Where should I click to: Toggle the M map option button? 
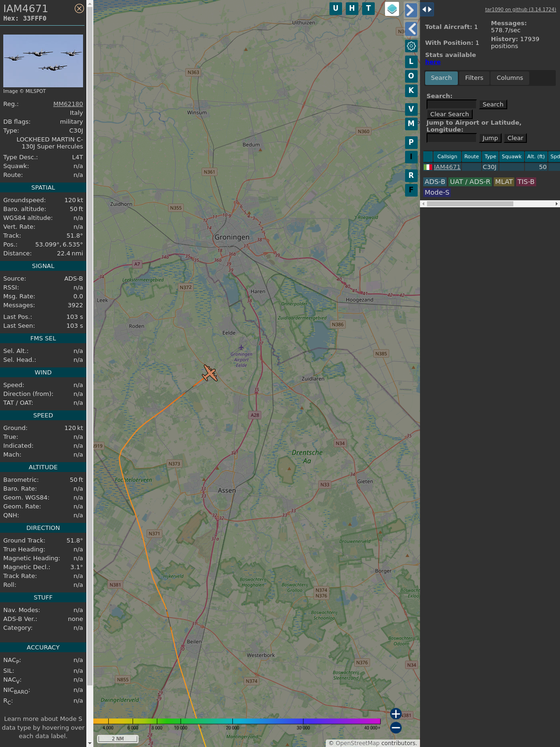click(411, 124)
